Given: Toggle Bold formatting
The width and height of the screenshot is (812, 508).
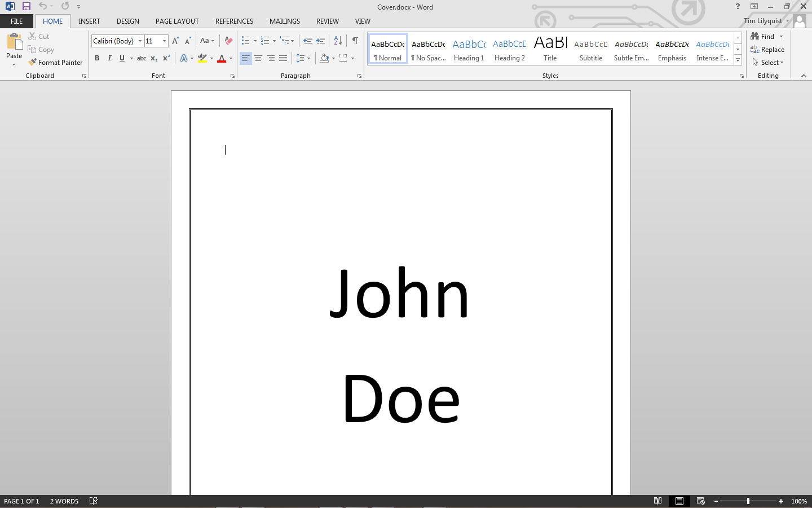Looking at the screenshot, I should click(x=97, y=58).
